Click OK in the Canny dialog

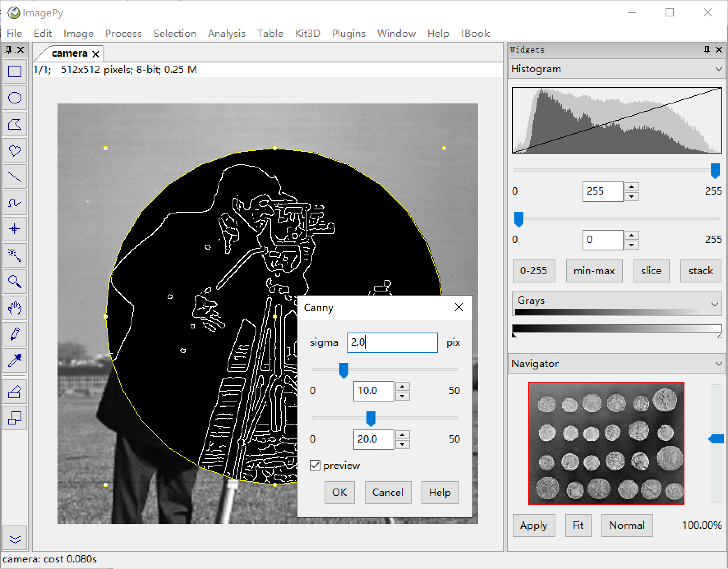coord(339,492)
